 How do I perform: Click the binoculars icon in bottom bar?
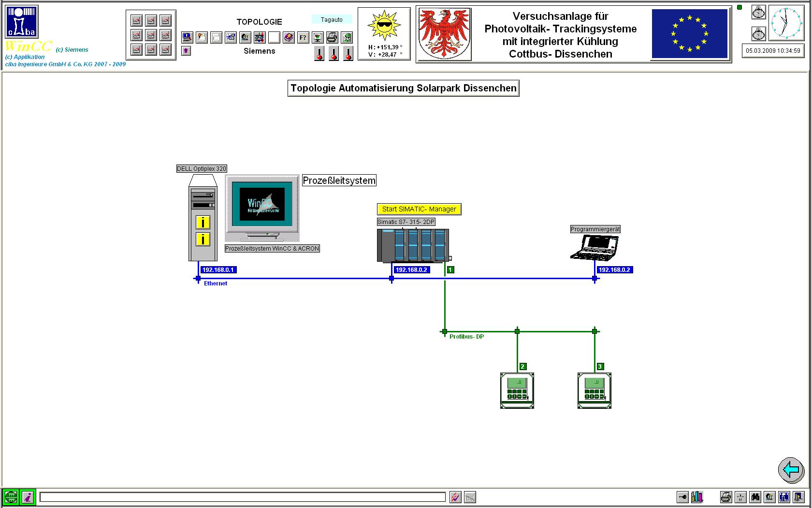(x=755, y=497)
